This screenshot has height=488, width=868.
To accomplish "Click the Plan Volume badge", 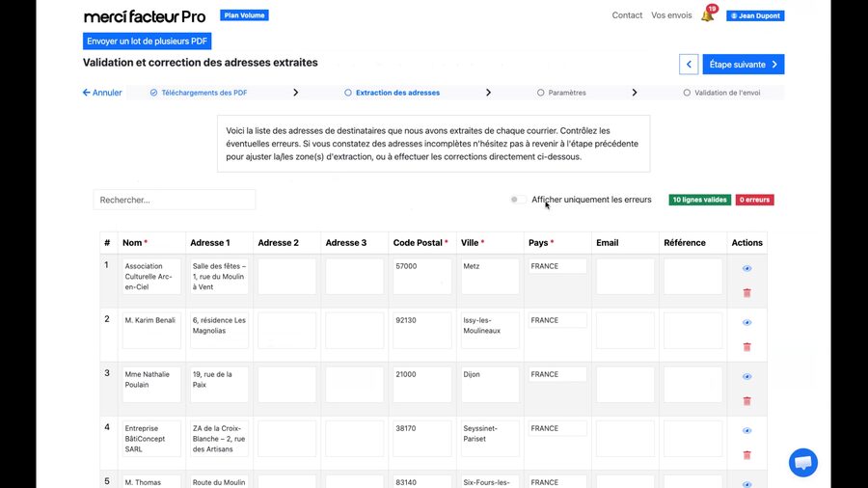I will (x=244, y=15).
